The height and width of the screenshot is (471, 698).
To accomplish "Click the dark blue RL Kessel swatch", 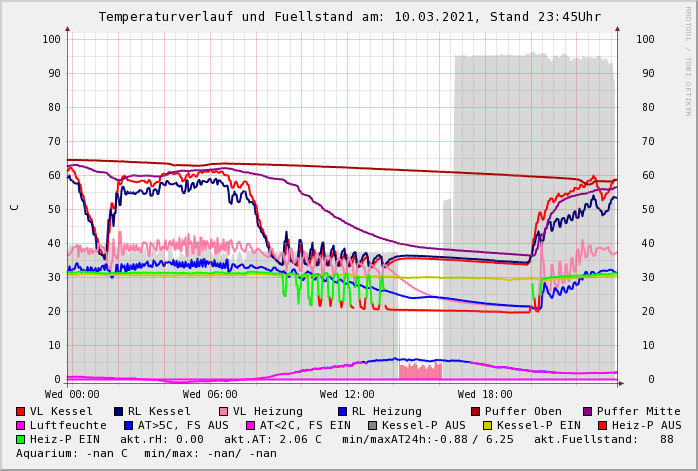I will 119,411.
